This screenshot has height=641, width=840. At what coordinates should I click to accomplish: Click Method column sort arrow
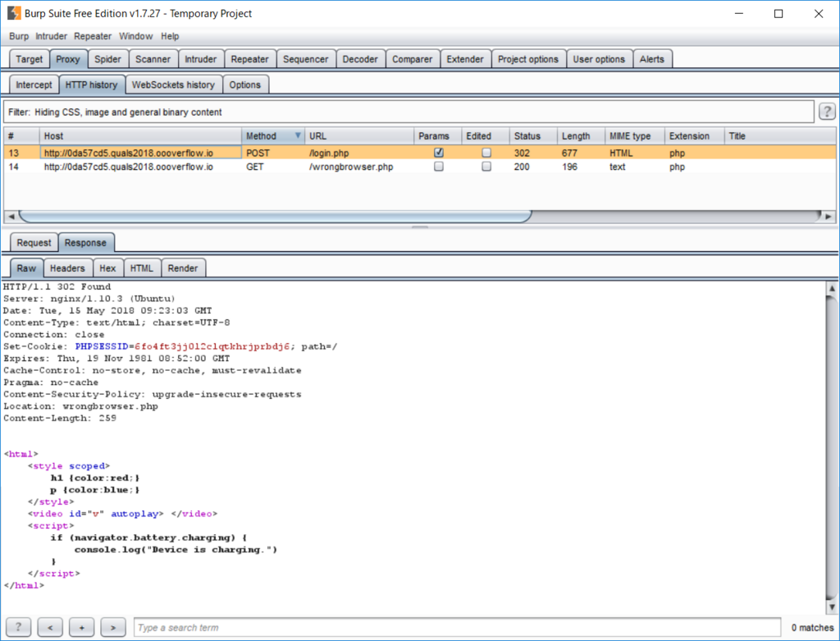pos(298,136)
